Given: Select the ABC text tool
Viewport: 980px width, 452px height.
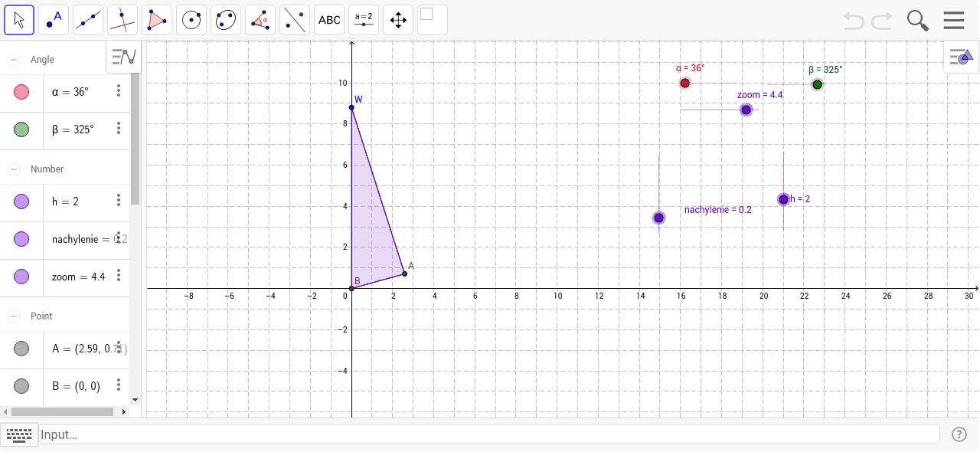Looking at the screenshot, I should (329, 20).
